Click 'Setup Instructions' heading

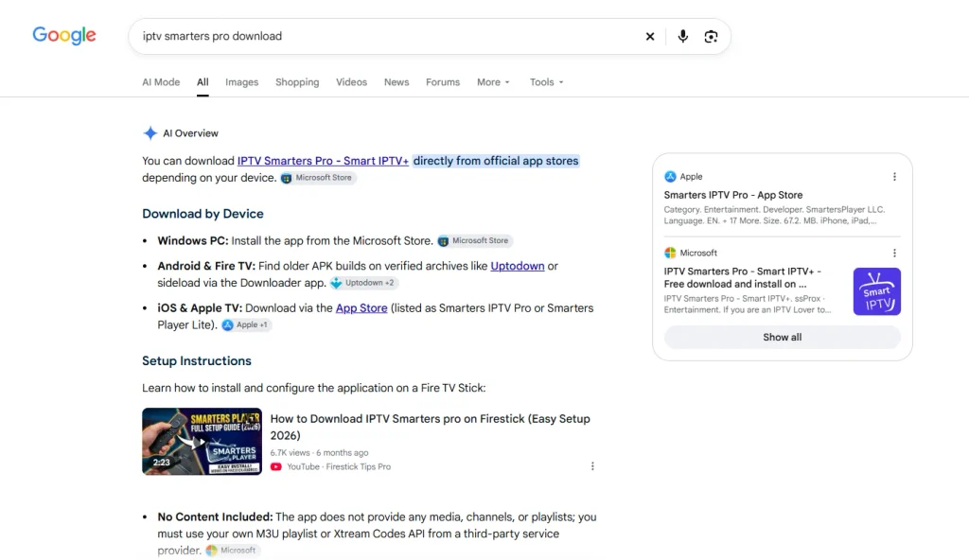tap(197, 361)
